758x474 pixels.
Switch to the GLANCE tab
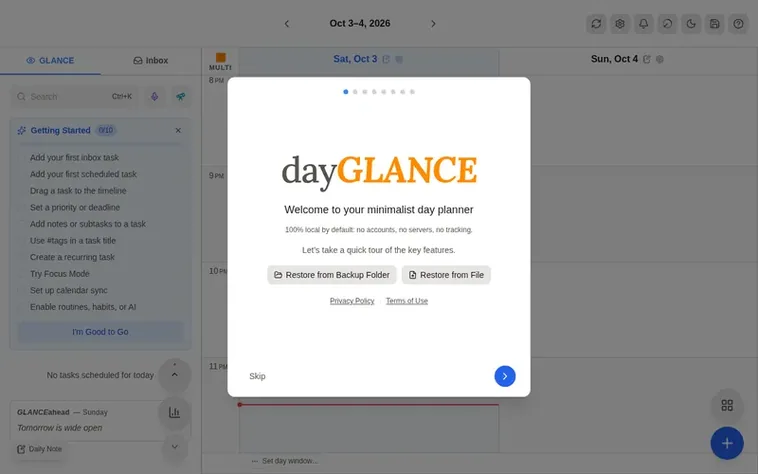coord(50,60)
